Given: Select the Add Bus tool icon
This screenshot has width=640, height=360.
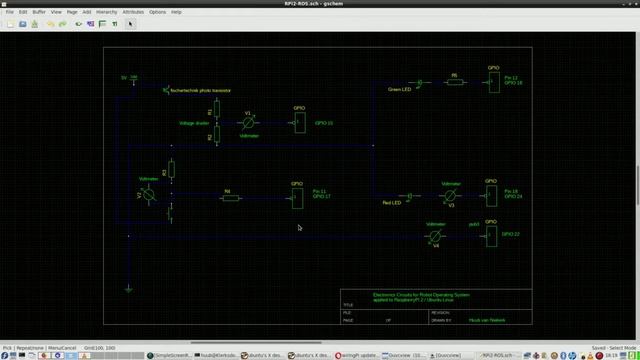Looking at the screenshot, I should pyautogui.click(x=102, y=24).
